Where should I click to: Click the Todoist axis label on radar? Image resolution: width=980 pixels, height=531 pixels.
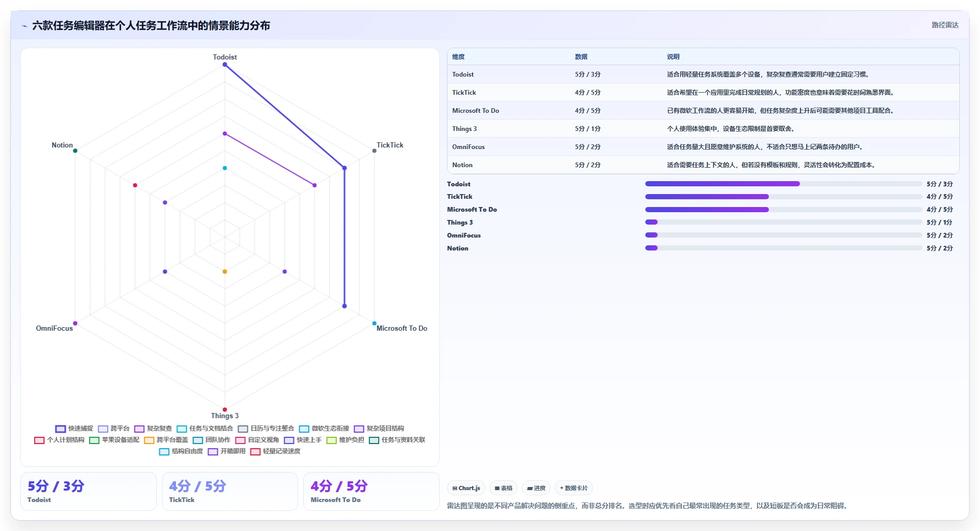pyautogui.click(x=225, y=57)
